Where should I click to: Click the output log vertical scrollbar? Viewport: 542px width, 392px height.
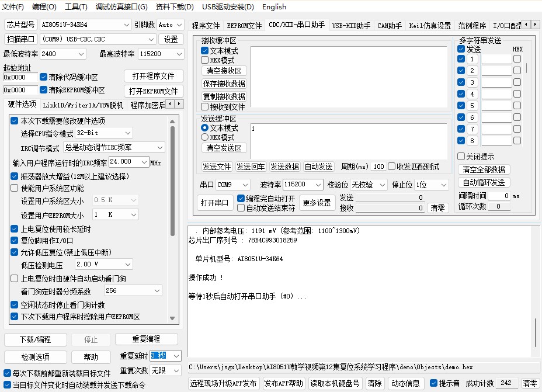[536, 333]
